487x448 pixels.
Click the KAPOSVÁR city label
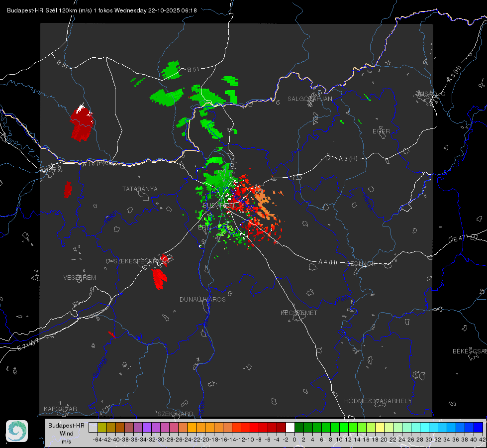tap(60, 409)
